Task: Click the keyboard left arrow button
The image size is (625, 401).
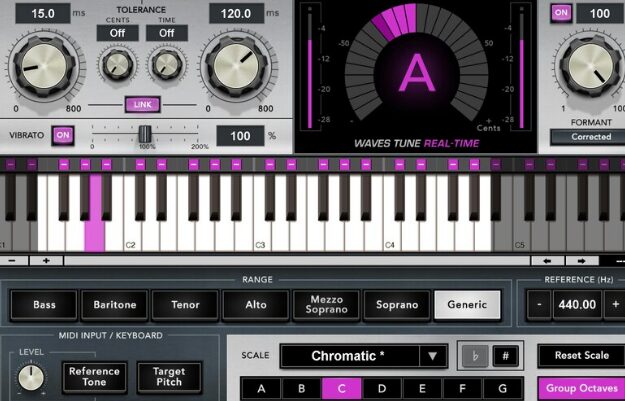Action: (547, 261)
